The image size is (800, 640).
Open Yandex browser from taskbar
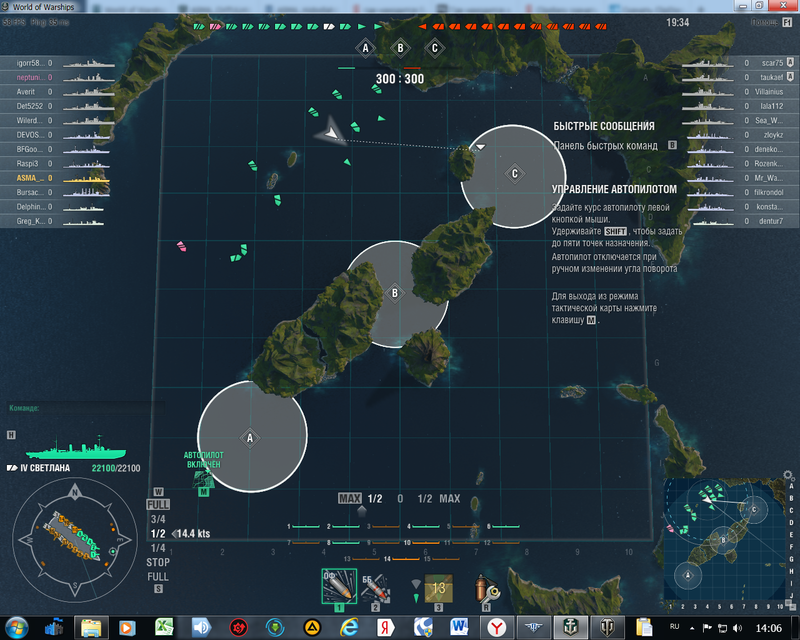tap(496, 627)
